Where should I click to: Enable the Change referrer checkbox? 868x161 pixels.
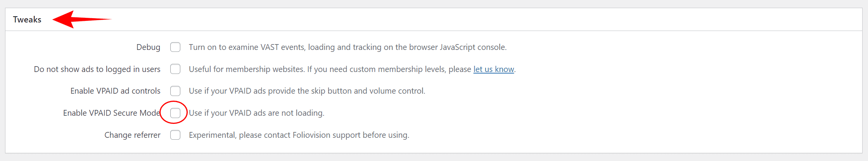(175, 135)
